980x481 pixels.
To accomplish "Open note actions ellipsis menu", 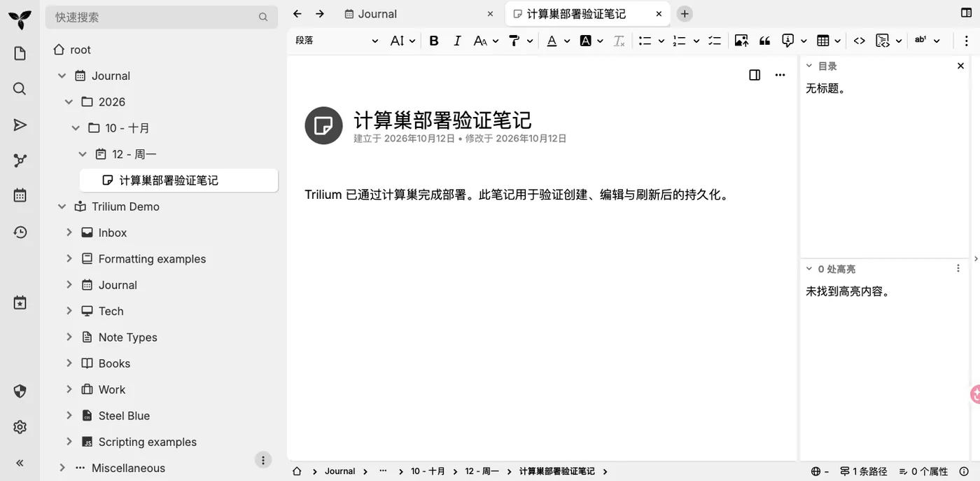I will (x=780, y=76).
